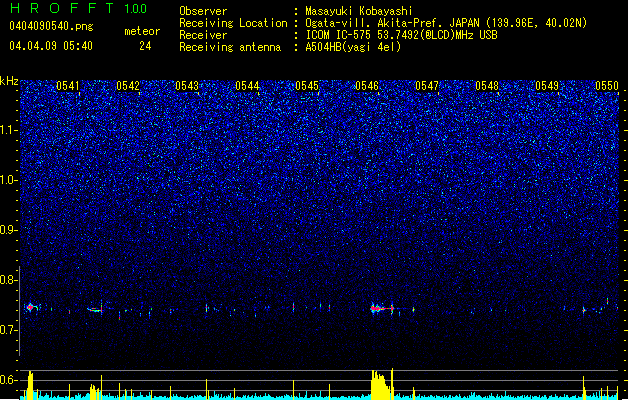Click observer name Masayuki Kobayashi
The image size is (629, 400).
pyautogui.click(x=359, y=11)
